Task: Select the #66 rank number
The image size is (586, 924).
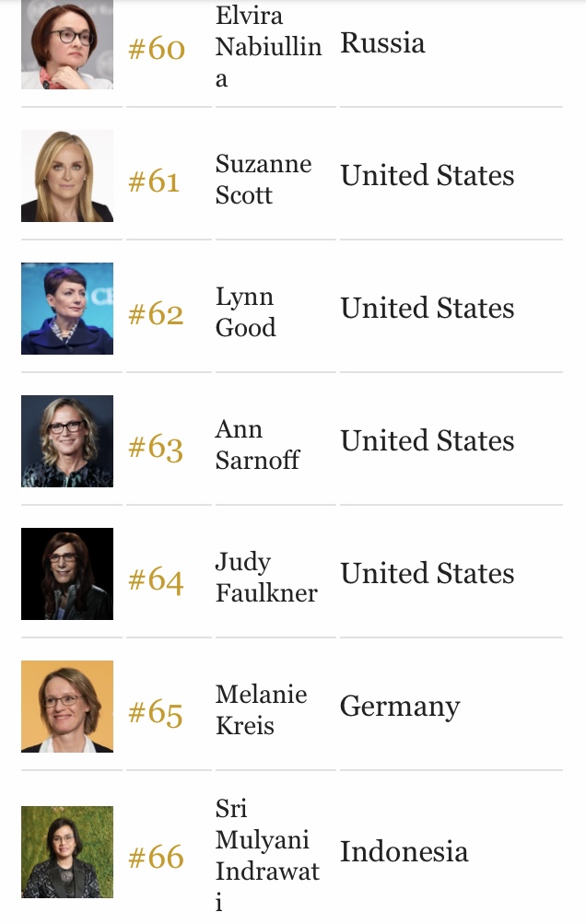Action: coord(157,857)
